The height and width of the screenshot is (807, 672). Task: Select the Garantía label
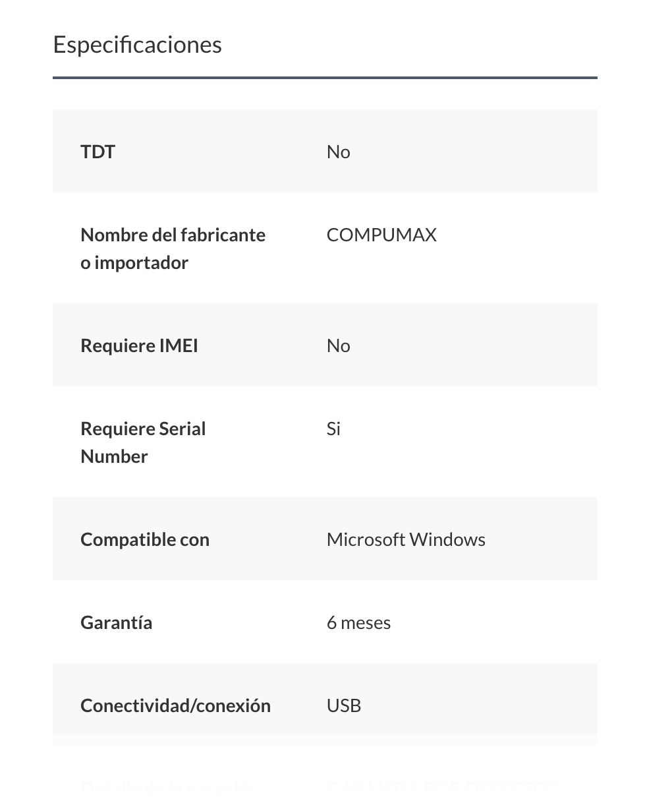pos(116,622)
